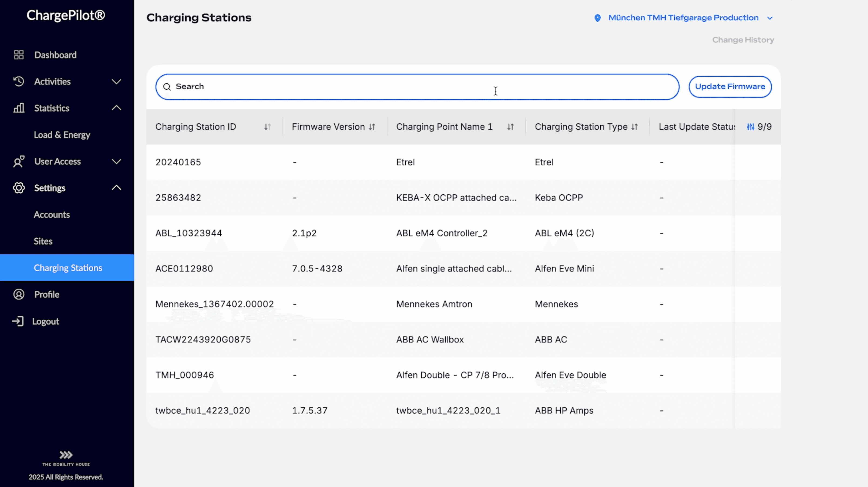Toggle sort on Charging Station Type column
Image resolution: width=868 pixels, height=487 pixels.
tap(634, 127)
